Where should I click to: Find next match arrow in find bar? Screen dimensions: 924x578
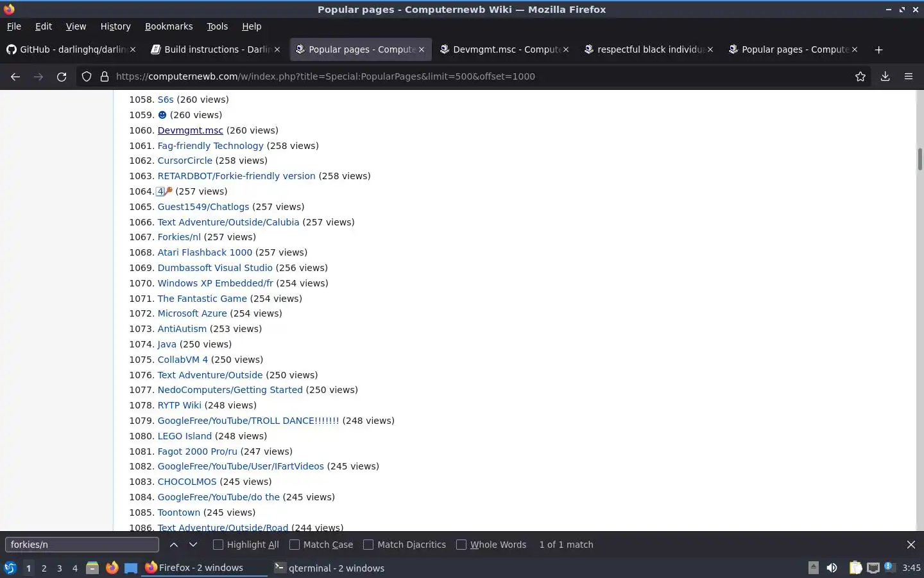pyautogui.click(x=193, y=545)
